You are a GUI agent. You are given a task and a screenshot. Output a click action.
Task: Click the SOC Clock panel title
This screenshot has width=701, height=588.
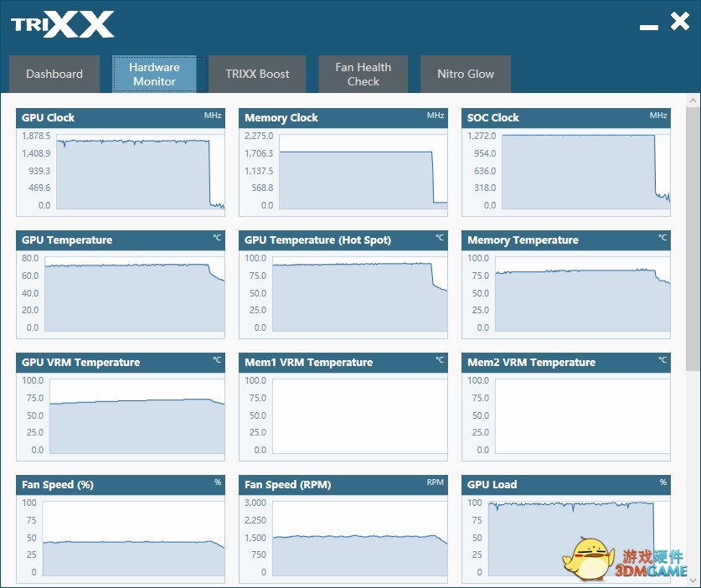493,117
